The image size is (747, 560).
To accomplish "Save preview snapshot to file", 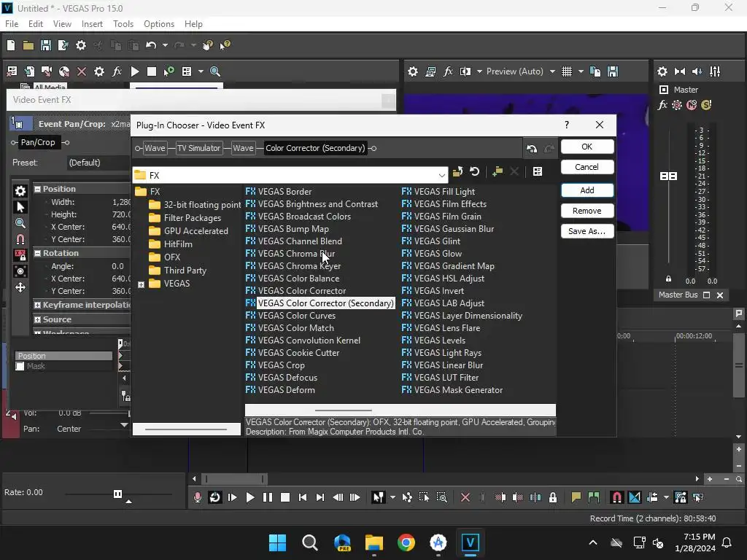I will [613, 71].
